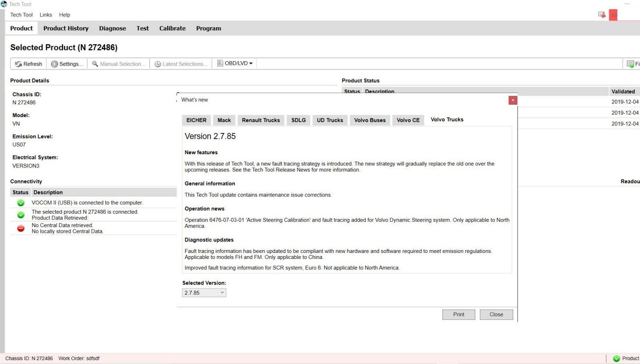Click the green VOCOM II connected status indicator

20,203
